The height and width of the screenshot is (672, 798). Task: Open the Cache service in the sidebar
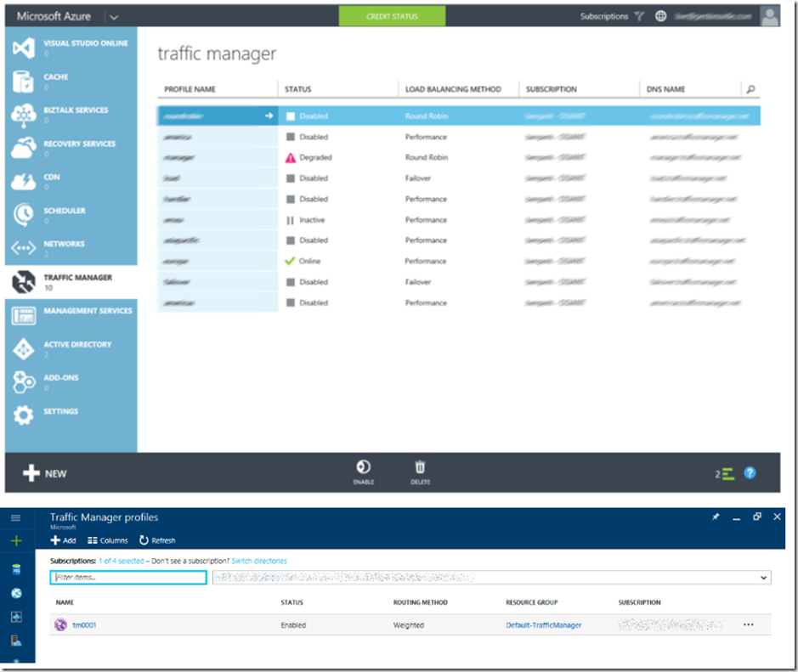(x=71, y=82)
